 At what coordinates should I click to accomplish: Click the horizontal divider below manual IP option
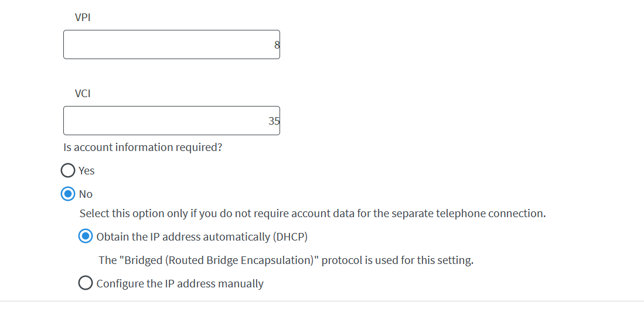coord(322,301)
